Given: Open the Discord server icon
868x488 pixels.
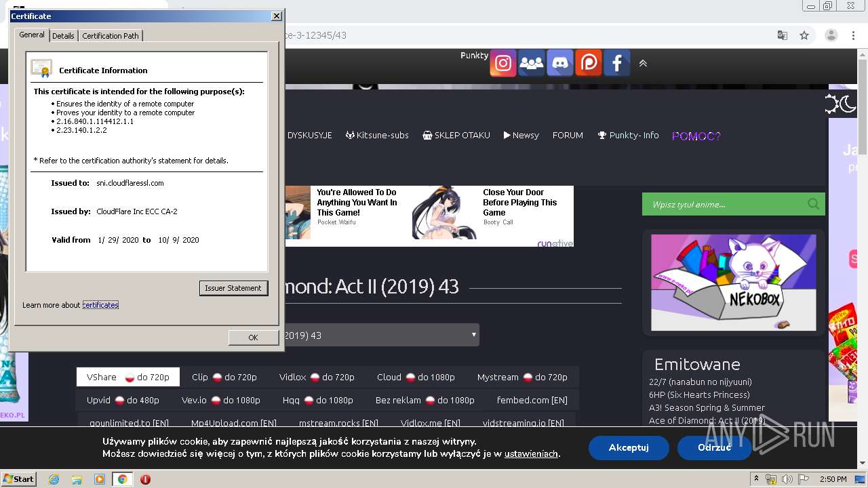Looking at the screenshot, I should coord(560,63).
